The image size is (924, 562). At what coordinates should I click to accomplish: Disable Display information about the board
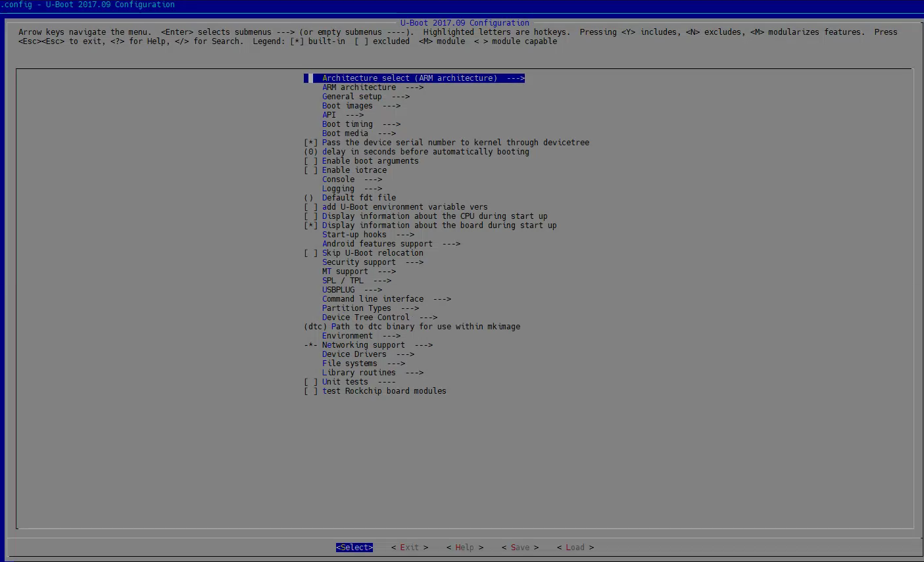tap(430, 225)
